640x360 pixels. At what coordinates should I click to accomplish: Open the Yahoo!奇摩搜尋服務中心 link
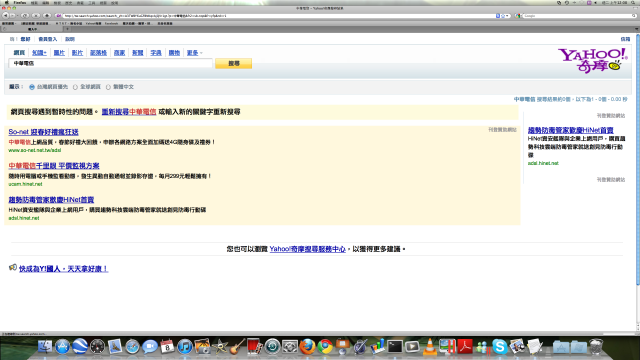[307, 249]
